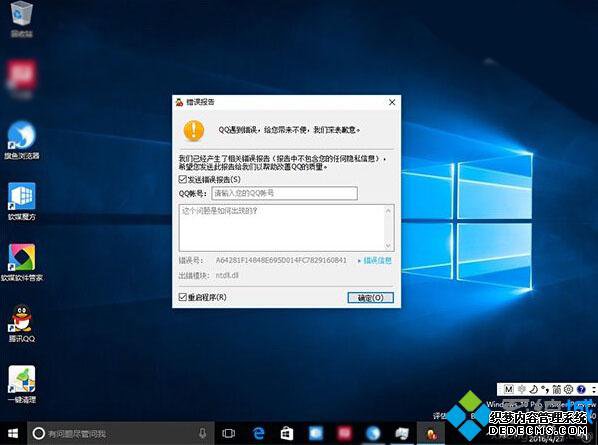
Task: Click the M icon on the IME toolbar
Action: [508, 389]
